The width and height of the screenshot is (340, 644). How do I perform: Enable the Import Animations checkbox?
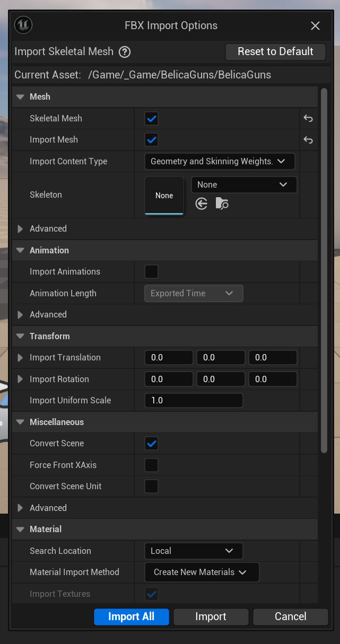(x=152, y=272)
